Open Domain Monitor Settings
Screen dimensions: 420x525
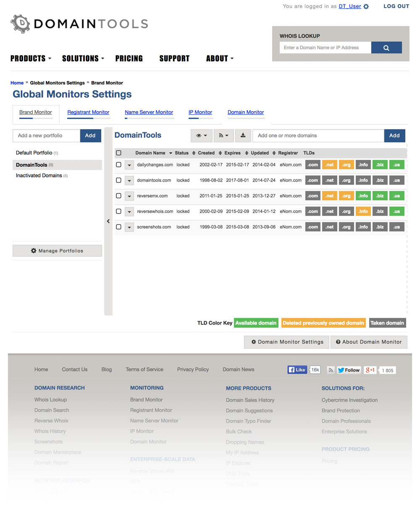287,342
